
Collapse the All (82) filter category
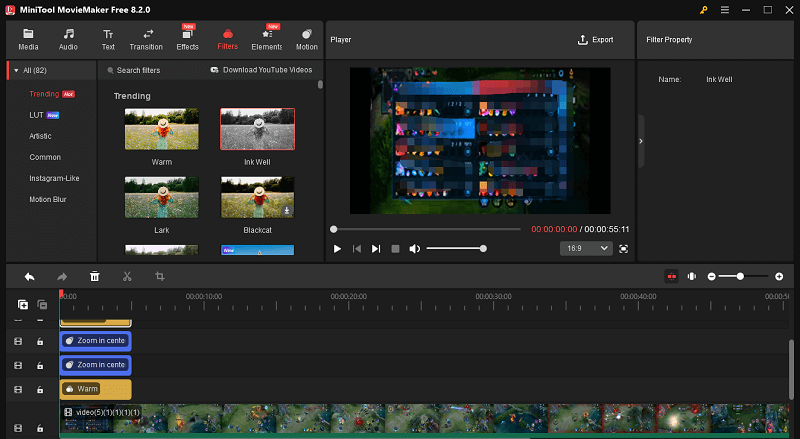tap(16, 70)
